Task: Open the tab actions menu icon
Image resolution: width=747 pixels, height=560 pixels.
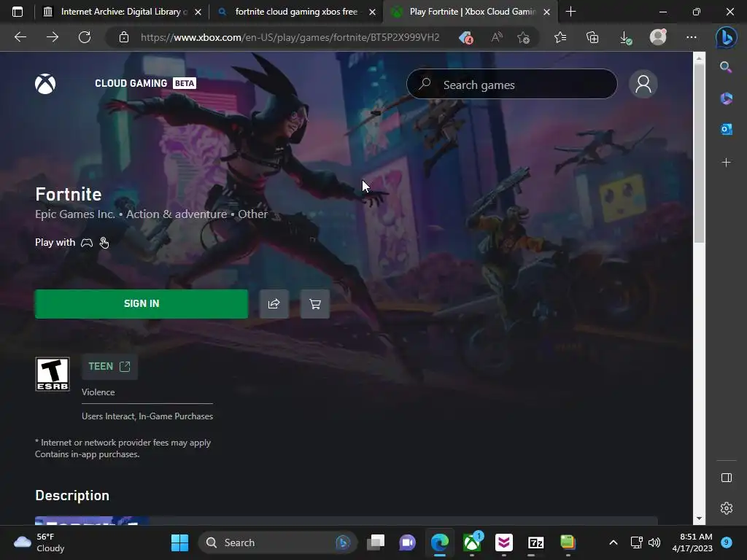Action: coord(18,12)
